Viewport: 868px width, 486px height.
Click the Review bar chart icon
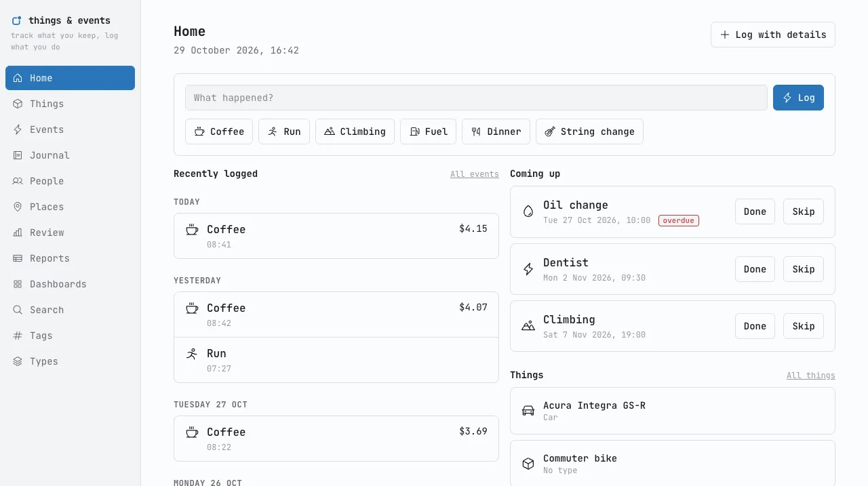(18, 232)
